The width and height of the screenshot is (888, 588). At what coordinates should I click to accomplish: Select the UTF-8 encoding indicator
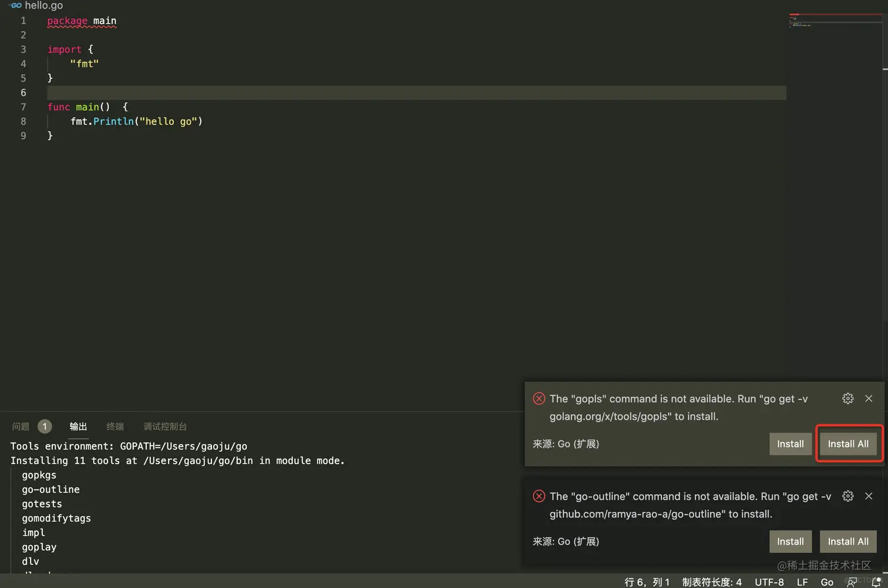point(769,582)
